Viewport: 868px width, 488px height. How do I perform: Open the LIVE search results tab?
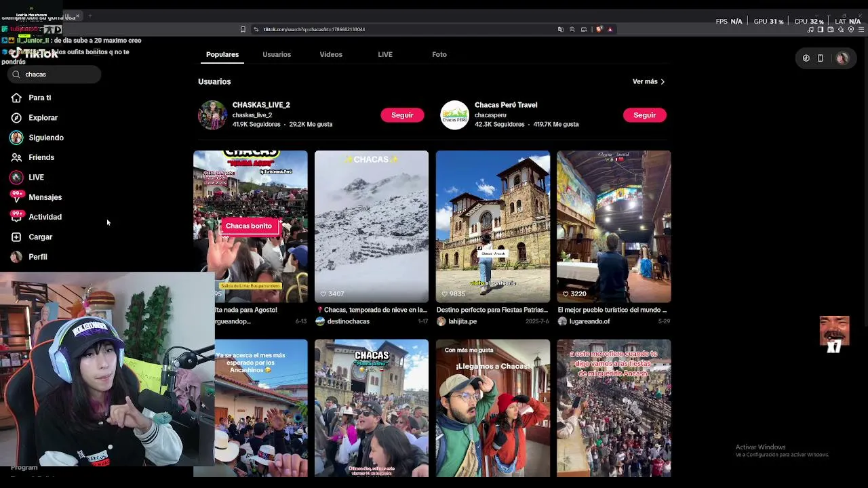pyautogui.click(x=385, y=54)
